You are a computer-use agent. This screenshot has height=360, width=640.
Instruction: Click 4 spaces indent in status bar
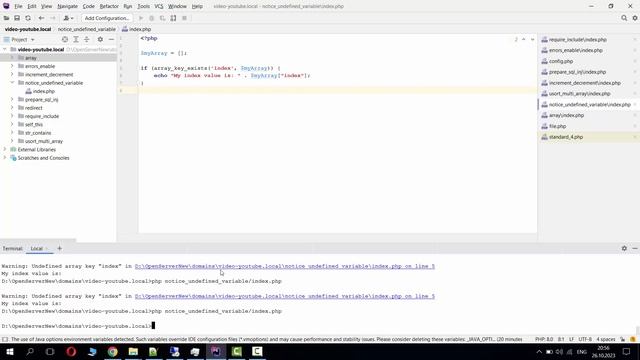click(x=606, y=339)
